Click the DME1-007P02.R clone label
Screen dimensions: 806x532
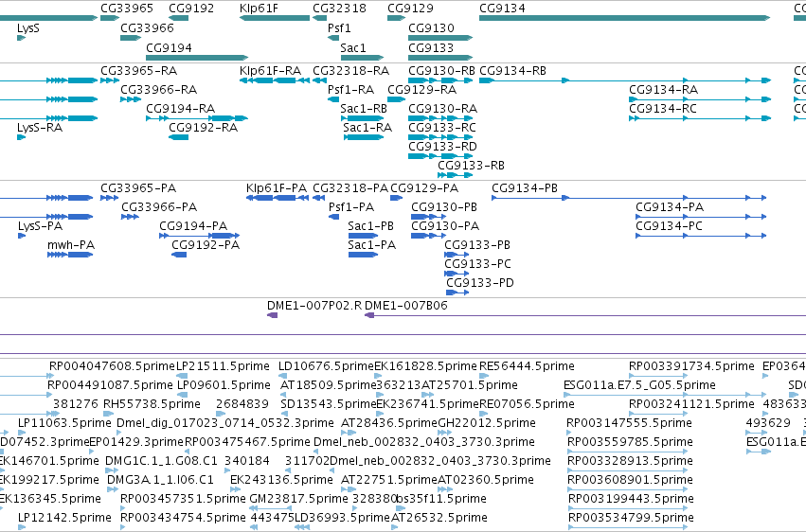[314, 306]
